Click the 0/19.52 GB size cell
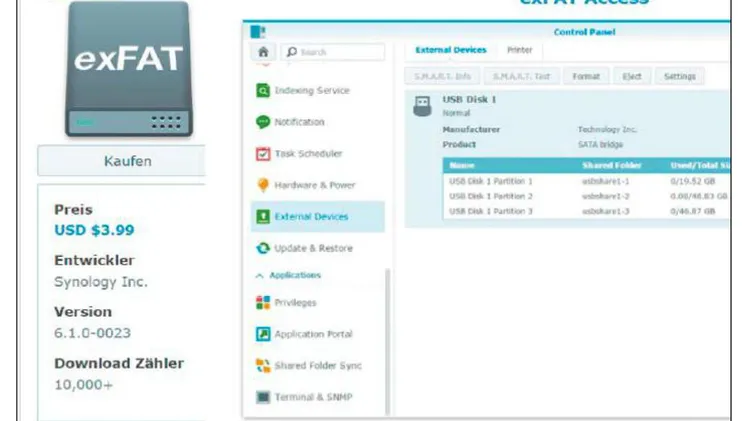 [x=693, y=181]
